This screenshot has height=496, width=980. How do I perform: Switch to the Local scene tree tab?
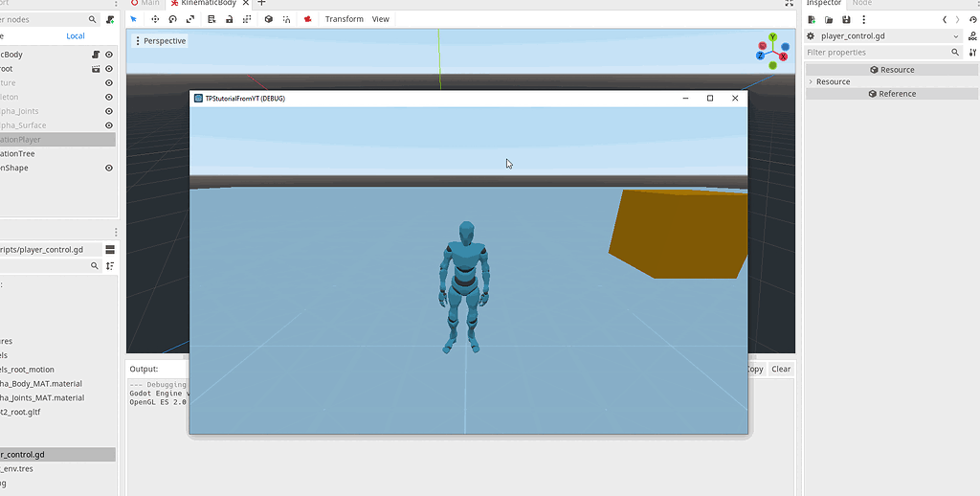(76, 36)
